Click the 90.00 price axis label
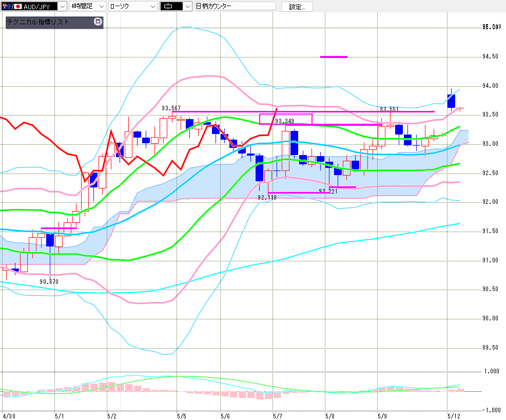 [490, 318]
